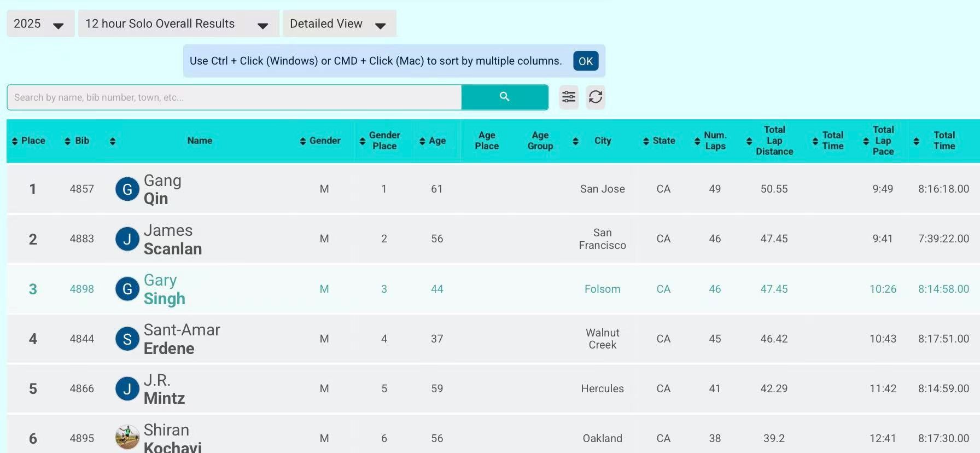Click Shiran Kochavi's profile photo
Viewport: 980px width, 453px height.
point(127,438)
